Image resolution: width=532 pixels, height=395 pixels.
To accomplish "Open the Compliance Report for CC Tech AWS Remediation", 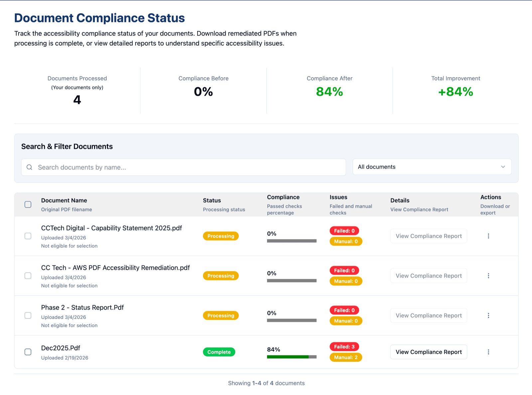I will pos(429,276).
